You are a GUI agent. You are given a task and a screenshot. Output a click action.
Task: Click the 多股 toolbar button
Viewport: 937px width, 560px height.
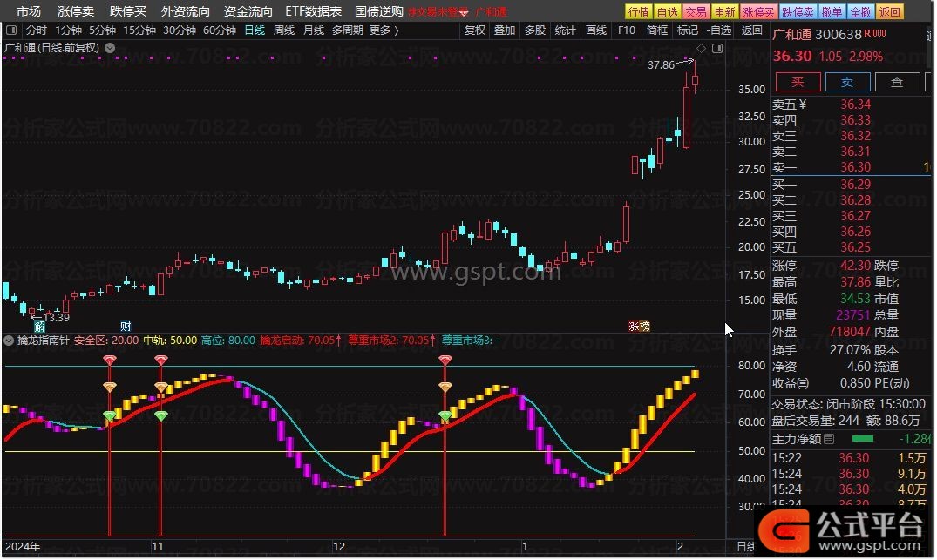(x=535, y=30)
